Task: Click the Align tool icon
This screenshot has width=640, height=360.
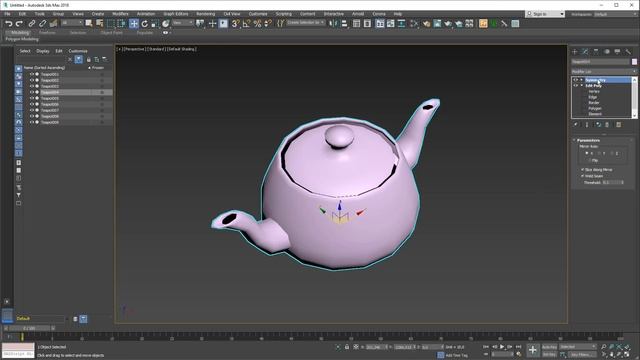Action: [344, 24]
